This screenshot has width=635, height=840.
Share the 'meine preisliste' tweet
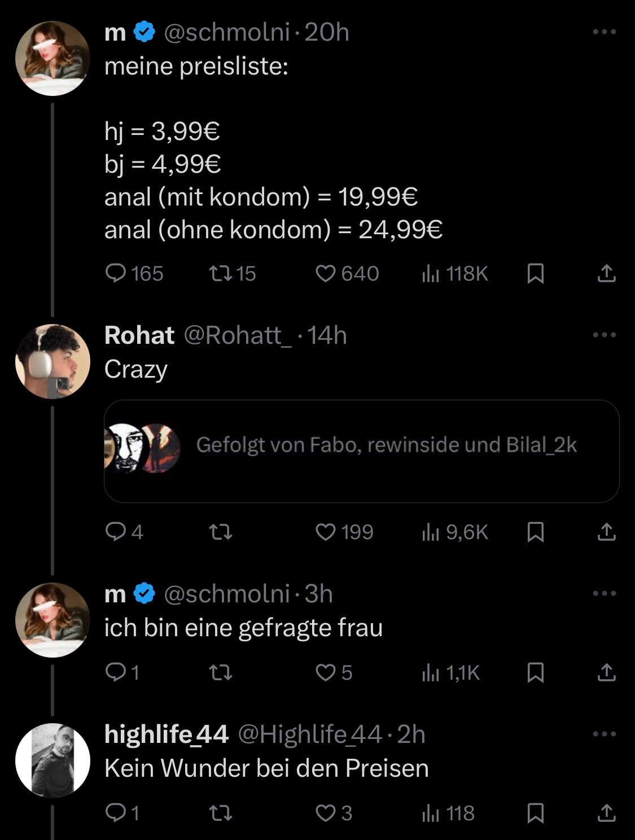[606, 274]
